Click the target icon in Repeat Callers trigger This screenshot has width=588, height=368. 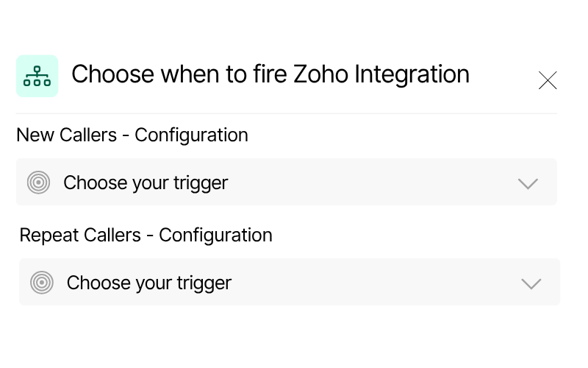41,282
